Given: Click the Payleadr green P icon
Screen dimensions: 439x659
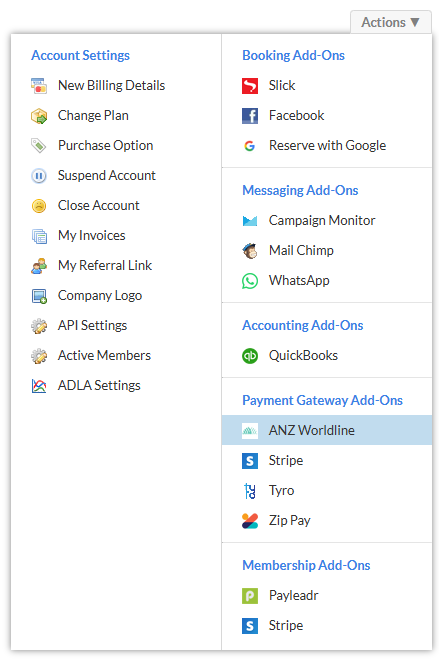Looking at the screenshot, I should 250,596.
